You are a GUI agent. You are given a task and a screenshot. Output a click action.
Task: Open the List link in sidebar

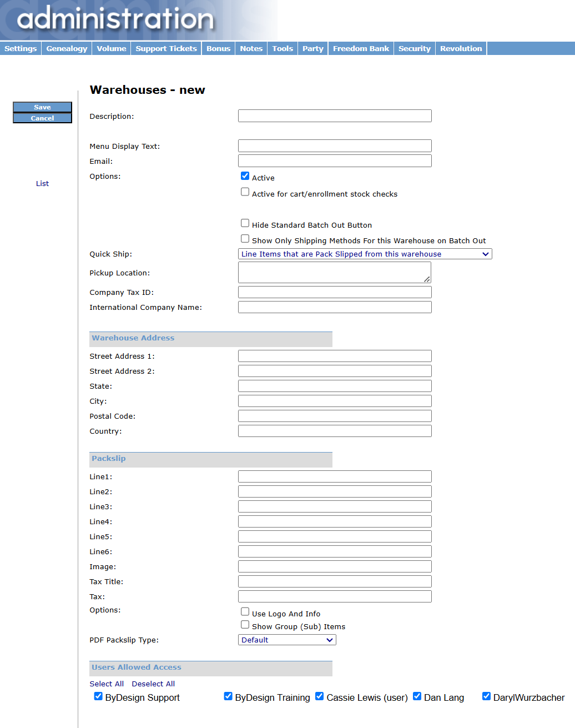42,183
